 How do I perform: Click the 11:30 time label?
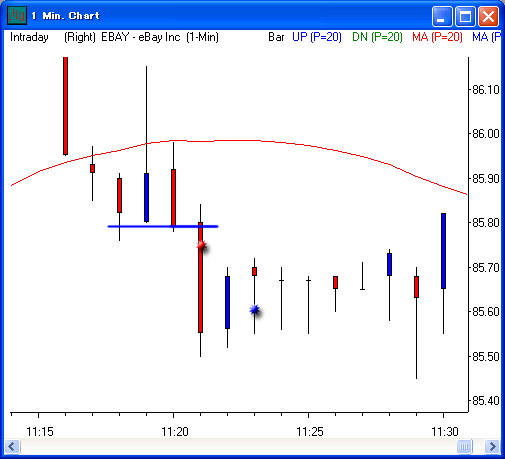(445, 432)
